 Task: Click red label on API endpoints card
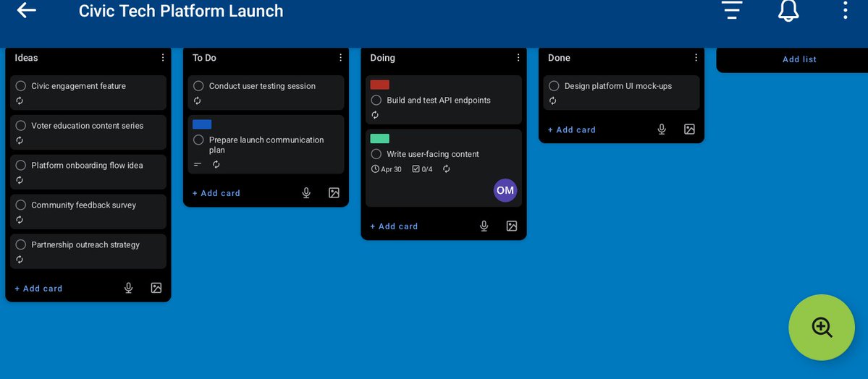tap(380, 85)
